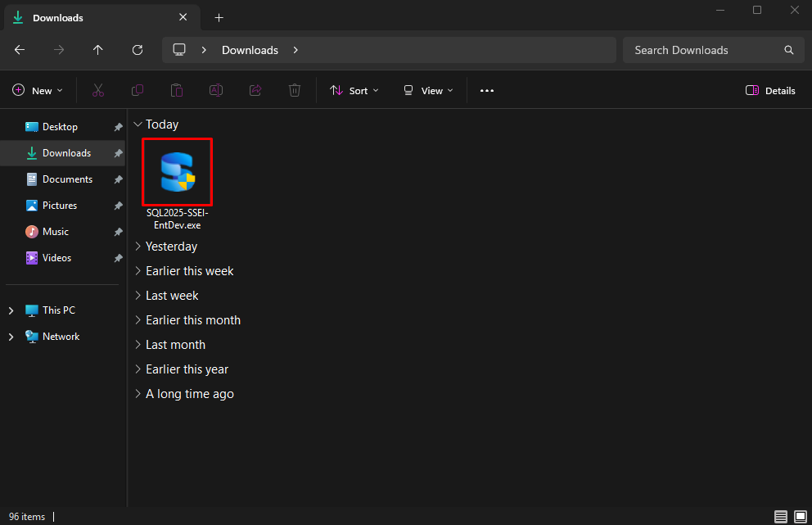Viewport: 812px width, 525px height.
Task: Expand the Earlier this month group
Action: tap(138, 319)
